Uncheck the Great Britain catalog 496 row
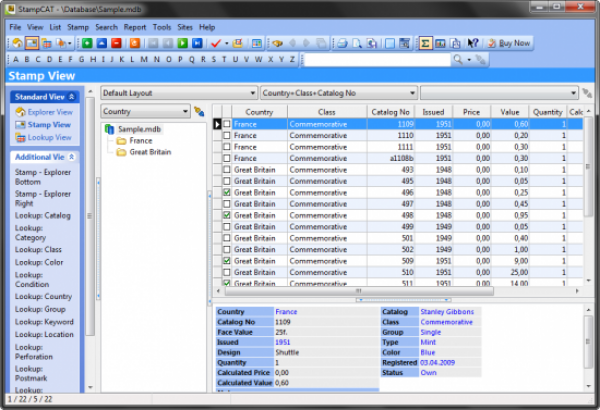600x410 pixels. click(x=227, y=192)
